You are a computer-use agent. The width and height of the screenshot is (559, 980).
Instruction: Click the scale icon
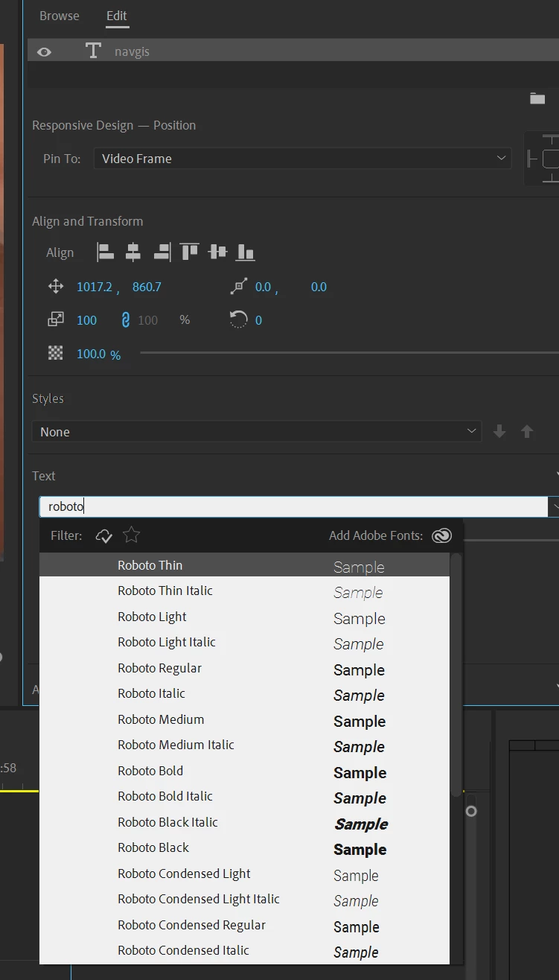pyautogui.click(x=56, y=319)
